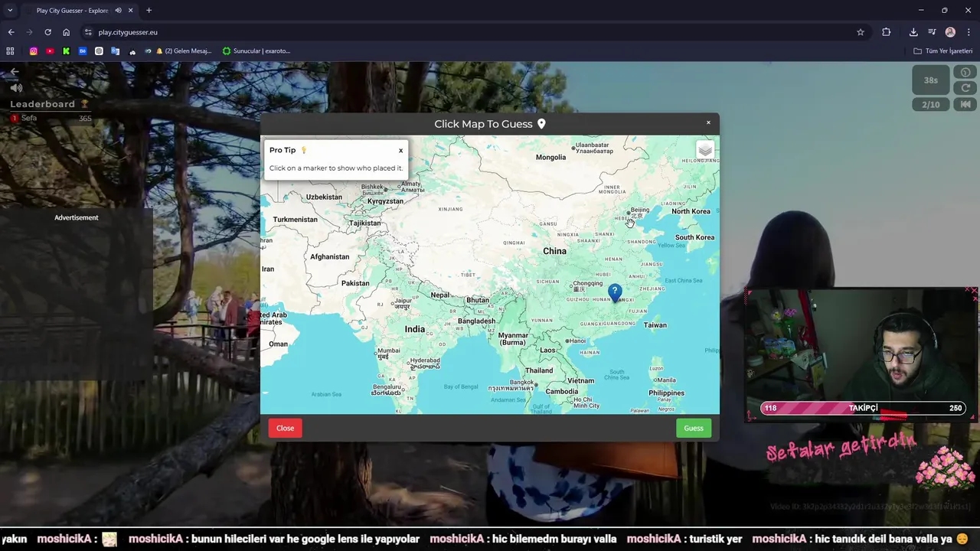
Task: Click Myanmar (Burma) on the map
Action: (513, 339)
